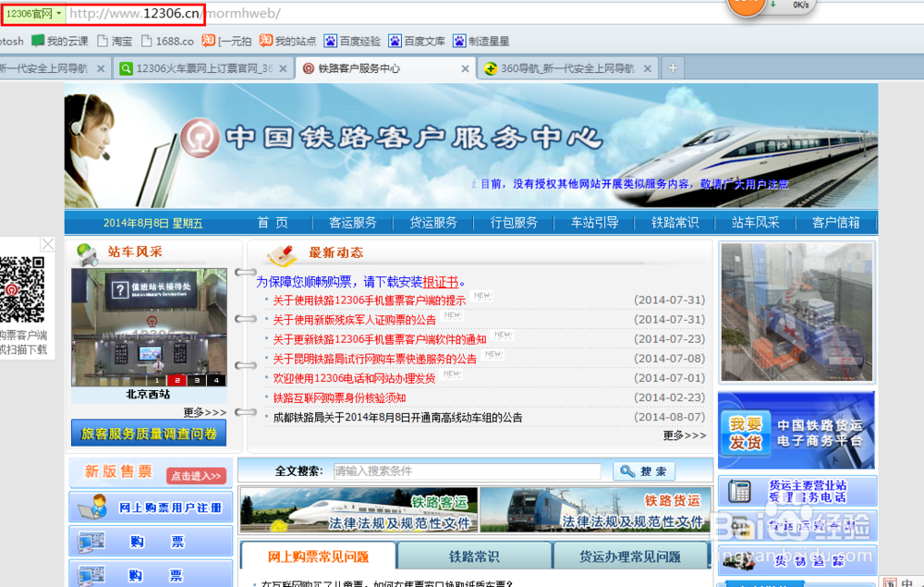Select slide 4 of station photos

pos(217,381)
